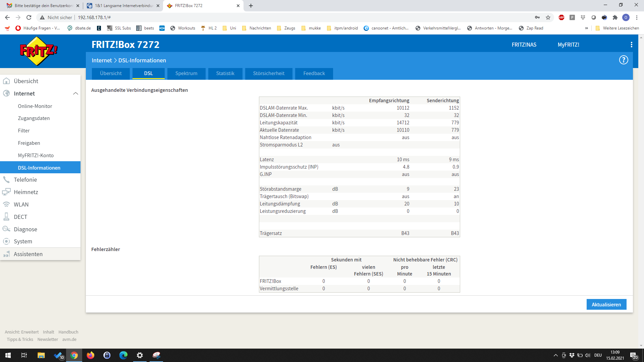
Task: Click the help question mark icon
Action: point(623,60)
